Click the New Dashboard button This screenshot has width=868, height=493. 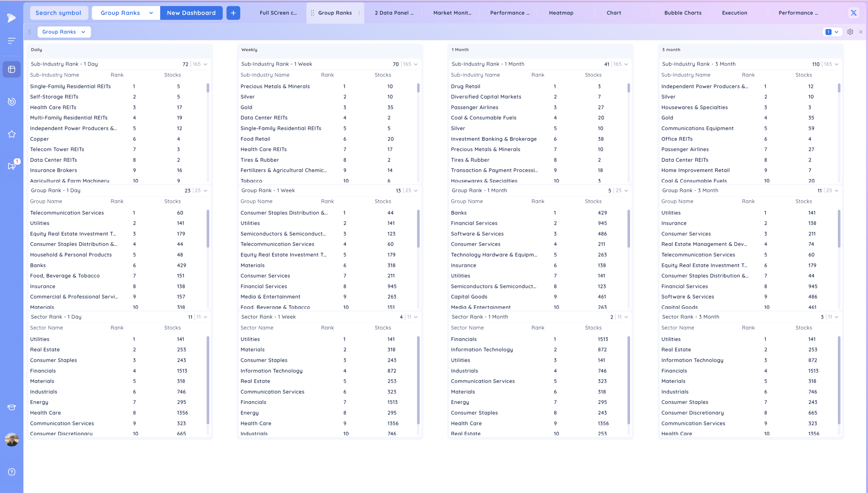click(191, 13)
